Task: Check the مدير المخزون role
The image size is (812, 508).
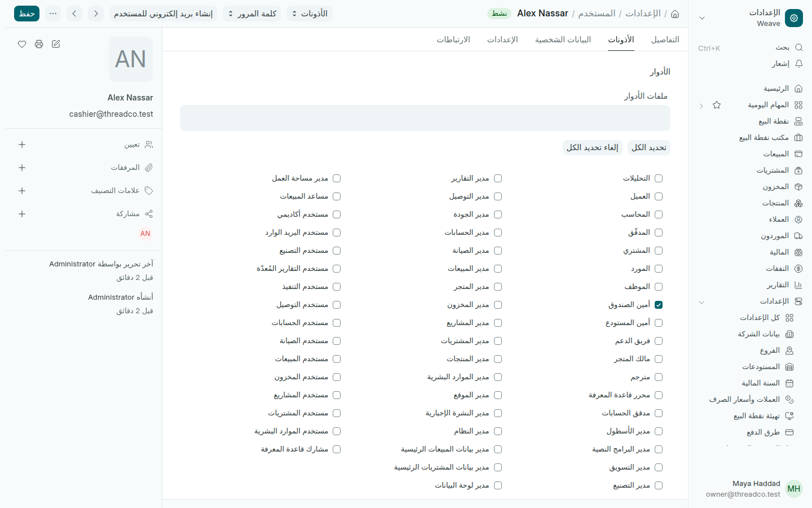Action: click(498, 305)
